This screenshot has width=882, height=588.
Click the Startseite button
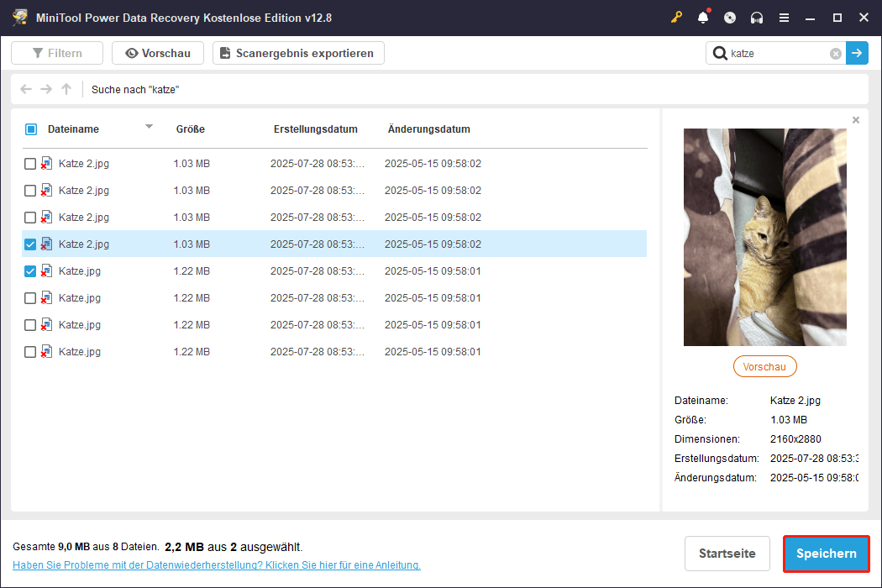pyautogui.click(x=727, y=554)
